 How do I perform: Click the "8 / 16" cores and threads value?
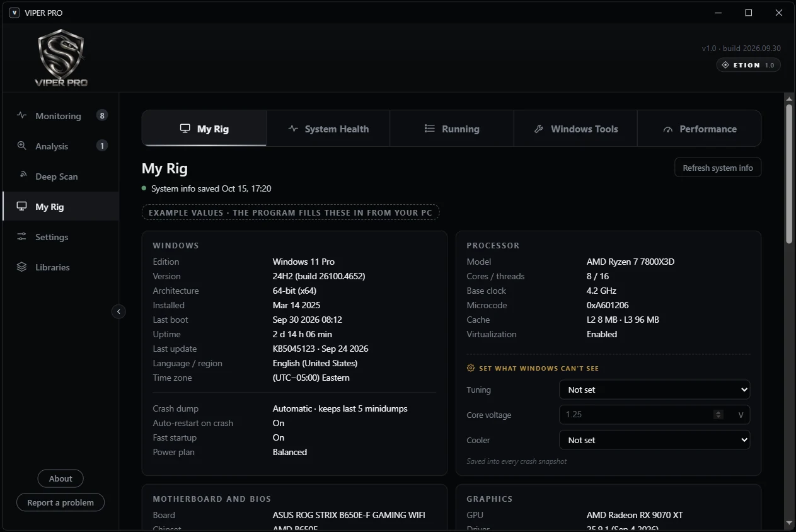tap(597, 276)
